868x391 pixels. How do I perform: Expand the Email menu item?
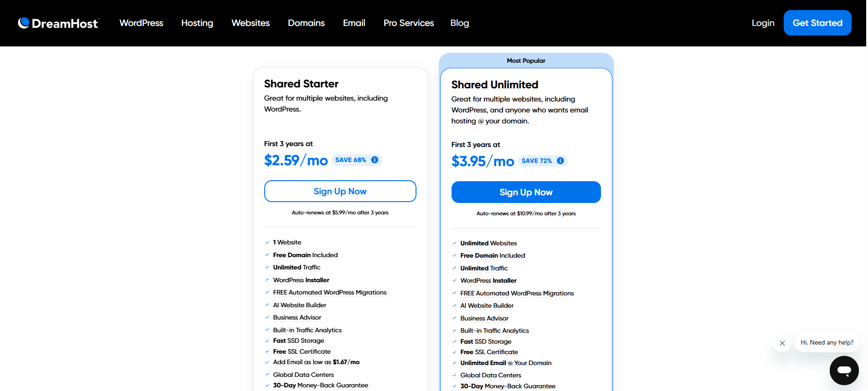click(354, 23)
